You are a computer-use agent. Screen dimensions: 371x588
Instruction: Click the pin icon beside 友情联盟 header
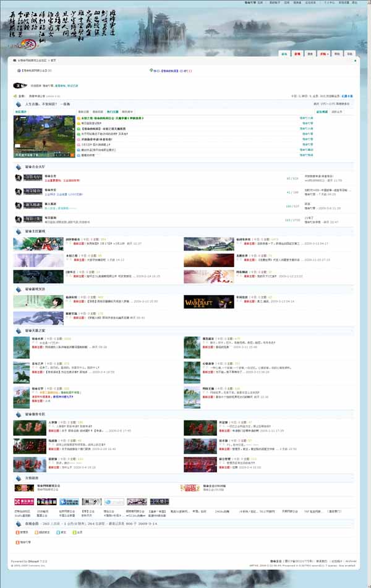pos(19,478)
